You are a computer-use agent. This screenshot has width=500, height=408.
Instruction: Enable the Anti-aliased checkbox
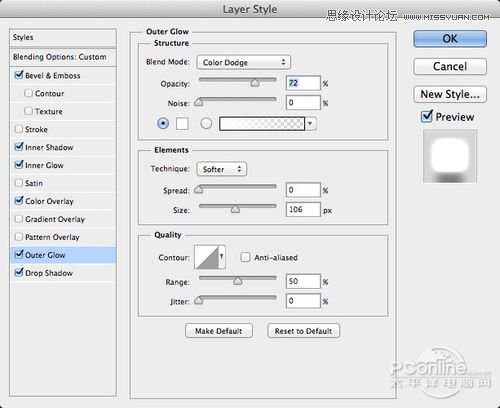coord(245,257)
